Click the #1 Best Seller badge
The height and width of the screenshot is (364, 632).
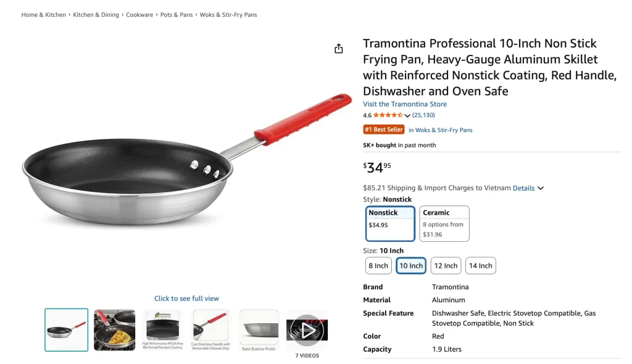384,130
